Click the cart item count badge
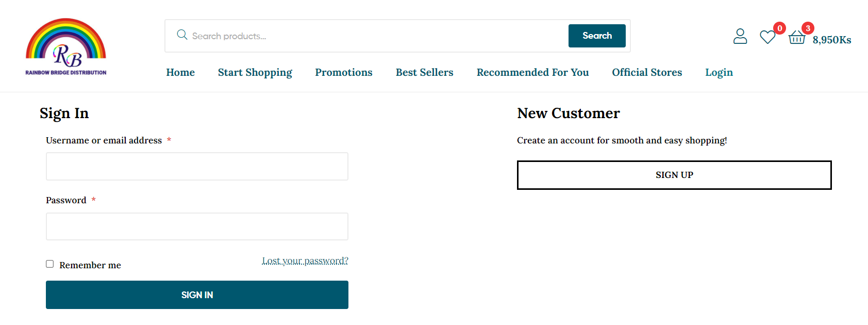868x325 pixels. point(808,28)
